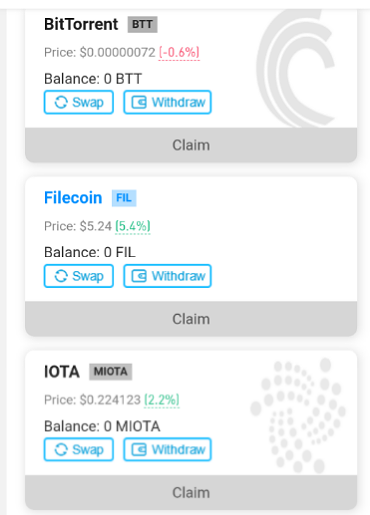Viewport: 370px width, 515px height.
Task: Click the IOTA dotted logo watermark
Action: coord(298,415)
